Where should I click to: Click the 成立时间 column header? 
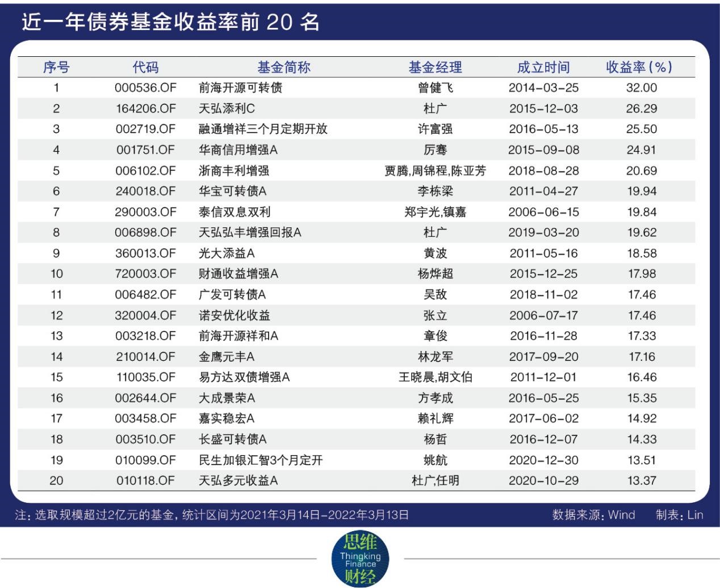pos(543,67)
